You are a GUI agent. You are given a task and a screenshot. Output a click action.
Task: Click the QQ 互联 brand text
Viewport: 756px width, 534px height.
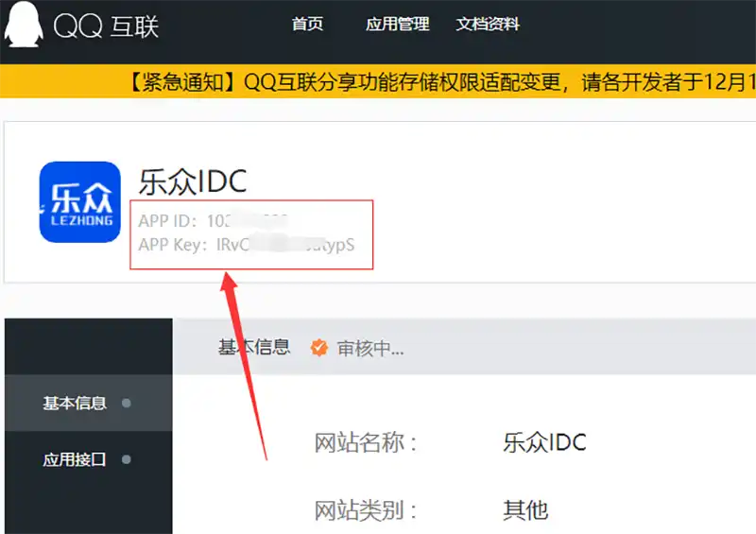coord(106,26)
